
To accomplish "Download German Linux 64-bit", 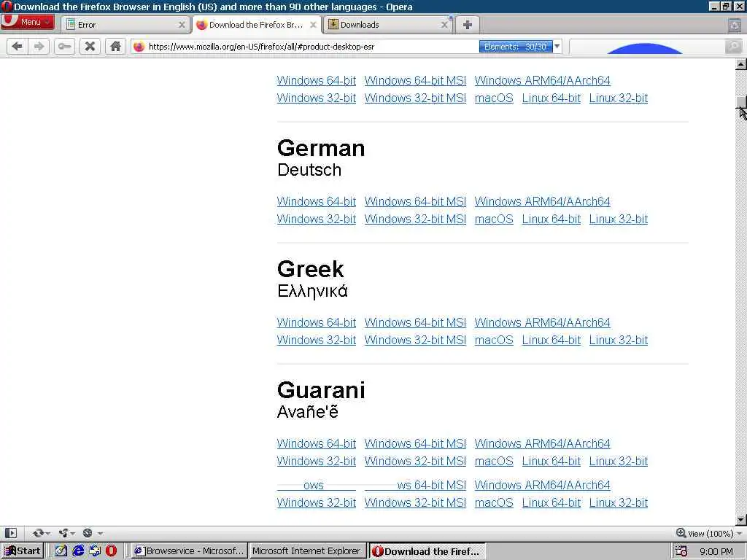I will point(551,219).
